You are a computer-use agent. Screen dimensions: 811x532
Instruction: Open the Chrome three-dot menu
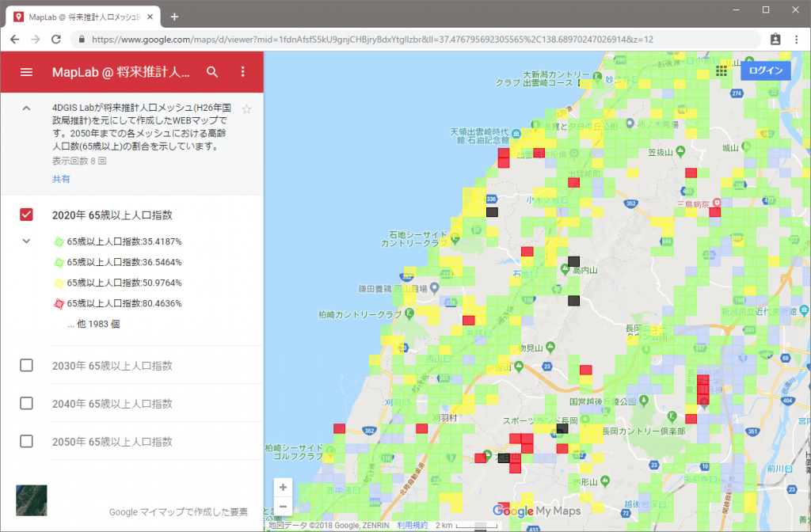[796, 40]
